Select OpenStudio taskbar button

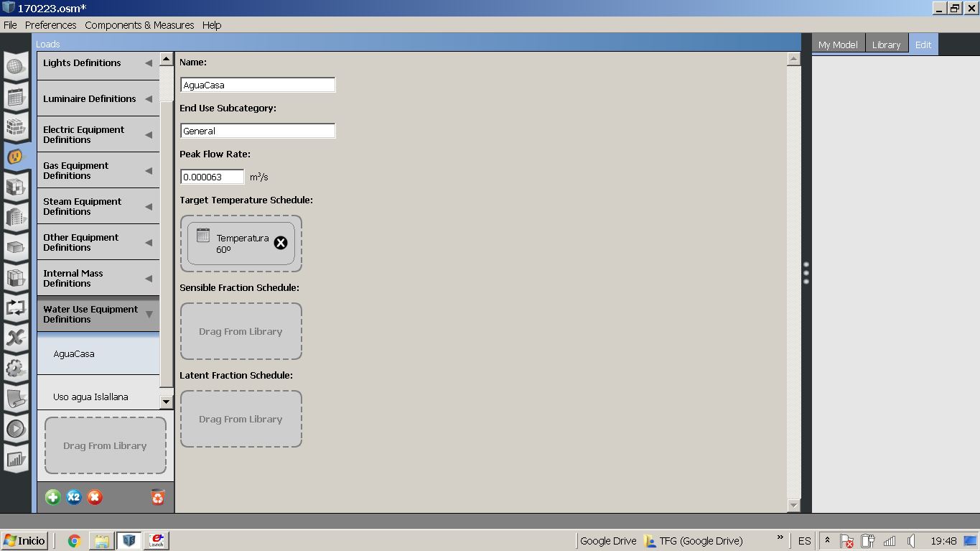tap(129, 540)
